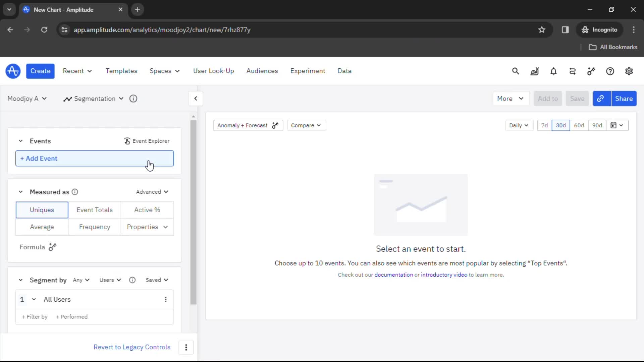
Task: Select the 60d time range option
Action: [x=579, y=125]
